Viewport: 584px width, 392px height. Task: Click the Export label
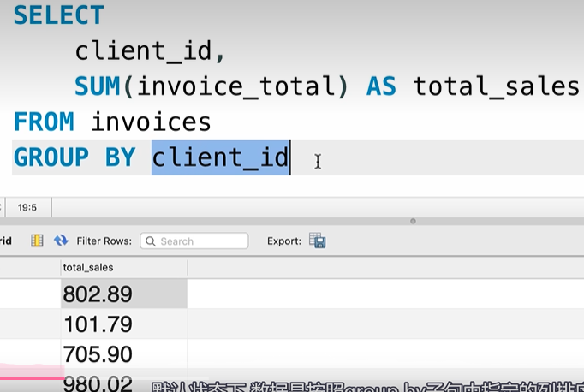[x=284, y=241]
